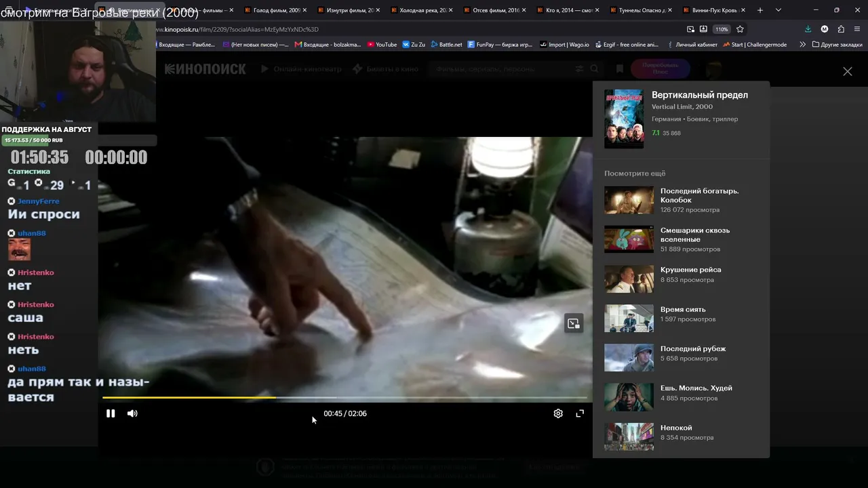Select the Смешарики сквозь вселенные recommendation

click(x=681, y=239)
